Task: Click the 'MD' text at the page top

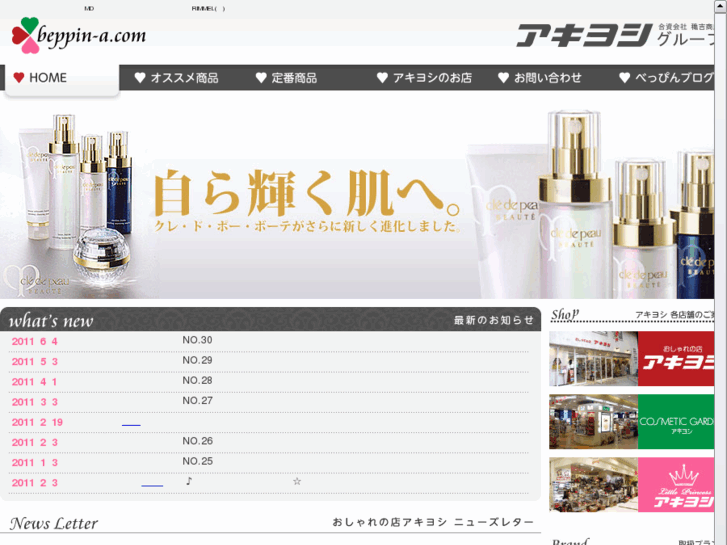Action: pyautogui.click(x=89, y=8)
